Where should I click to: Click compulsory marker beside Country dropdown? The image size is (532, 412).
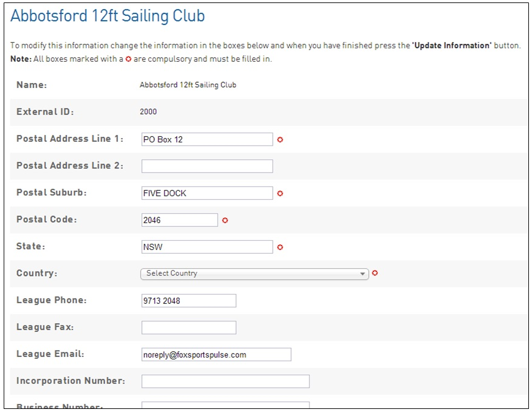click(x=375, y=273)
